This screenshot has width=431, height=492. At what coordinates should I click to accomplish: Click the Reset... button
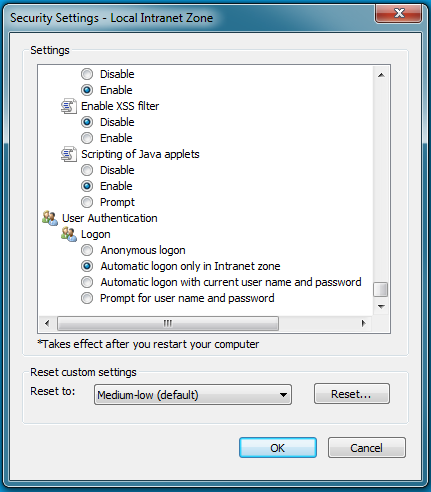[x=352, y=394]
